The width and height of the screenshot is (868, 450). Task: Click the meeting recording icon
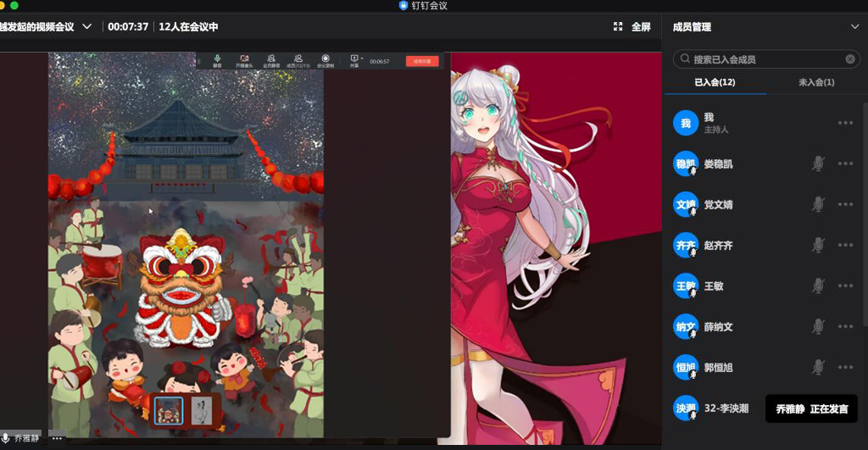(325, 58)
